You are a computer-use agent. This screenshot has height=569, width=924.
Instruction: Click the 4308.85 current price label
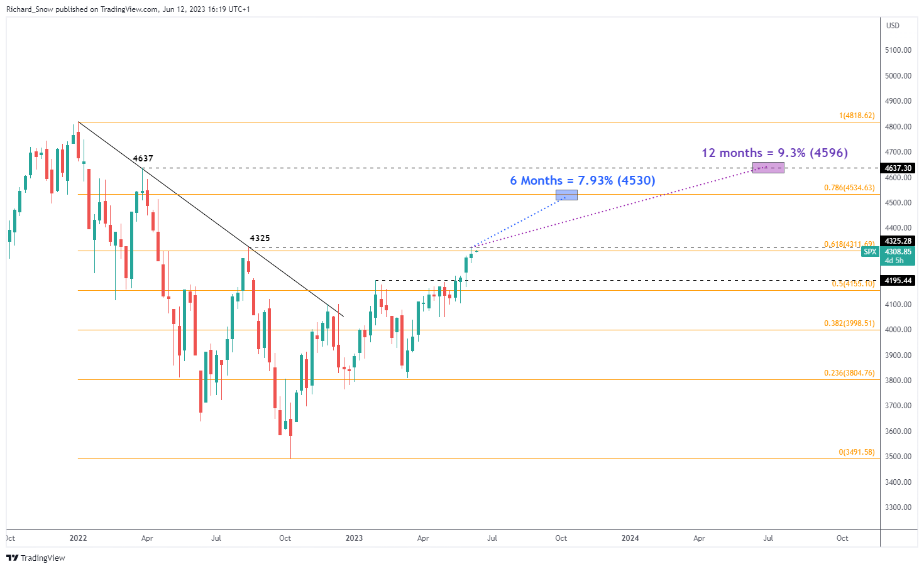(898, 252)
